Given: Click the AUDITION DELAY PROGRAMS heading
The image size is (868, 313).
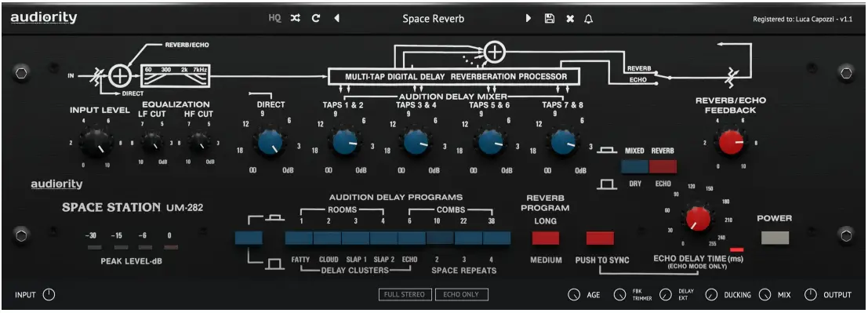Looking at the screenshot, I should point(396,197).
